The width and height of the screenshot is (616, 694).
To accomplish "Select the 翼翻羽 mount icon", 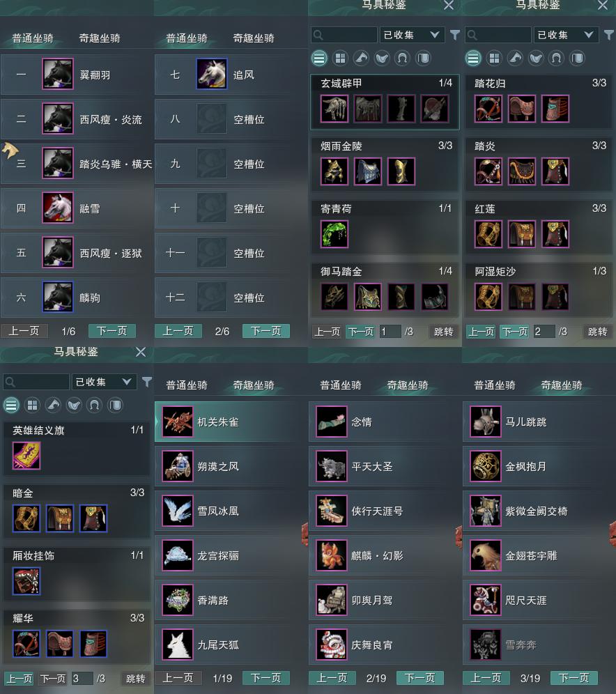I will pyautogui.click(x=58, y=74).
